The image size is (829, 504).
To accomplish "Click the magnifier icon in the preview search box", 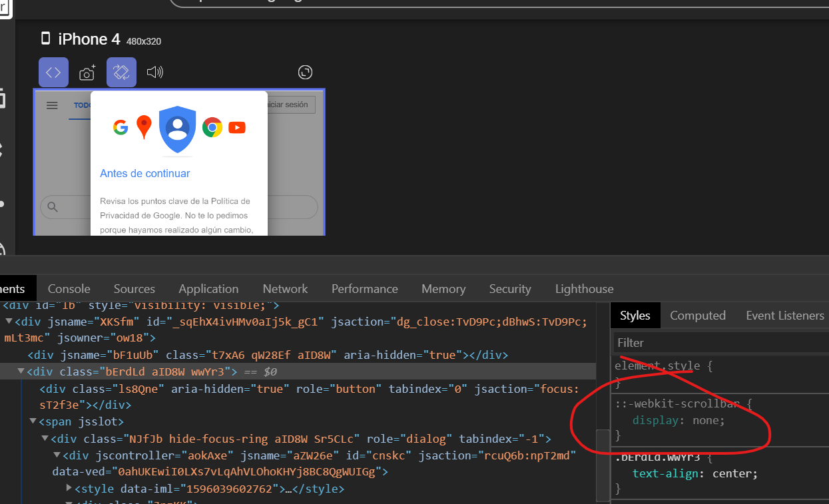I will (53, 207).
